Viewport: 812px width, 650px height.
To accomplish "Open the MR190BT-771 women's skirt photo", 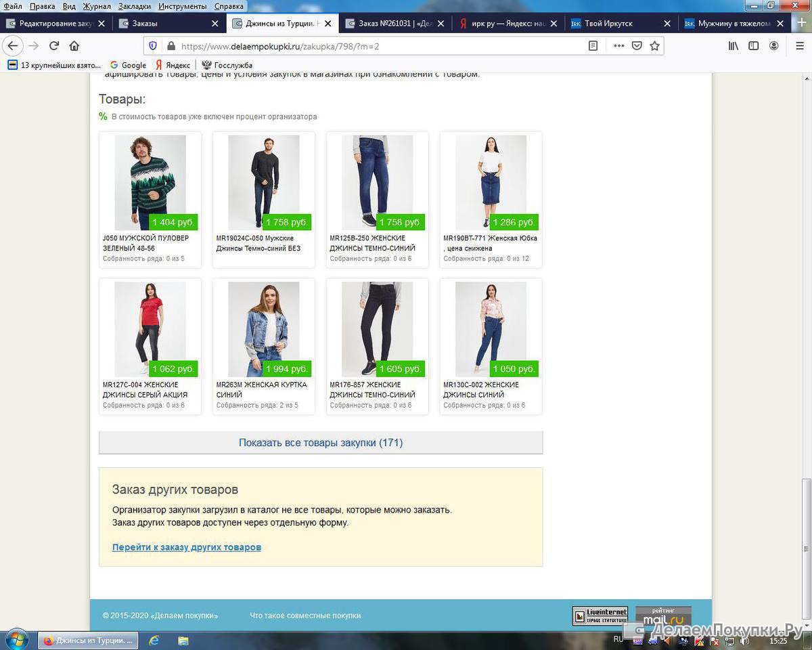I will [491, 183].
